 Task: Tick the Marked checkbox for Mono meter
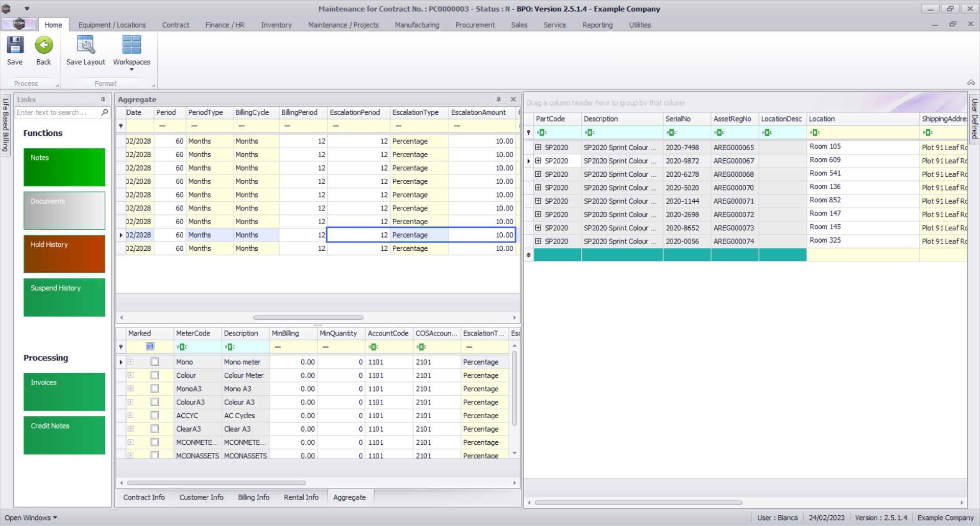click(155, 362)
